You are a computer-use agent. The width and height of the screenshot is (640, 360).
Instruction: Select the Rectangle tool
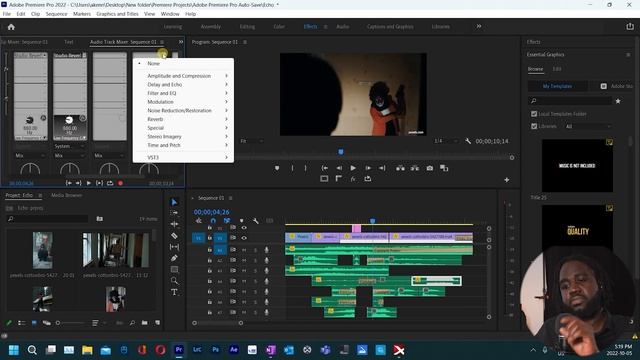click(x=174, y=269)
